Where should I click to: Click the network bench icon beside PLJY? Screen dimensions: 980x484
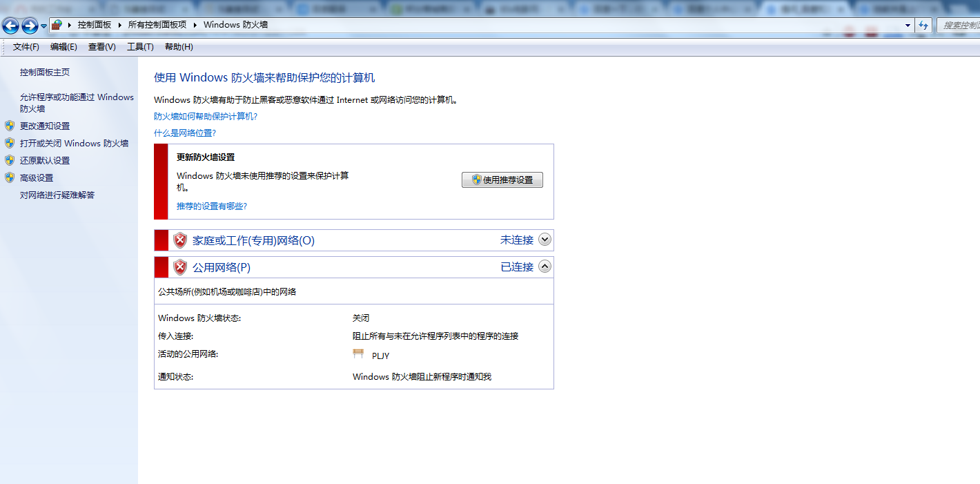point(358,354)
